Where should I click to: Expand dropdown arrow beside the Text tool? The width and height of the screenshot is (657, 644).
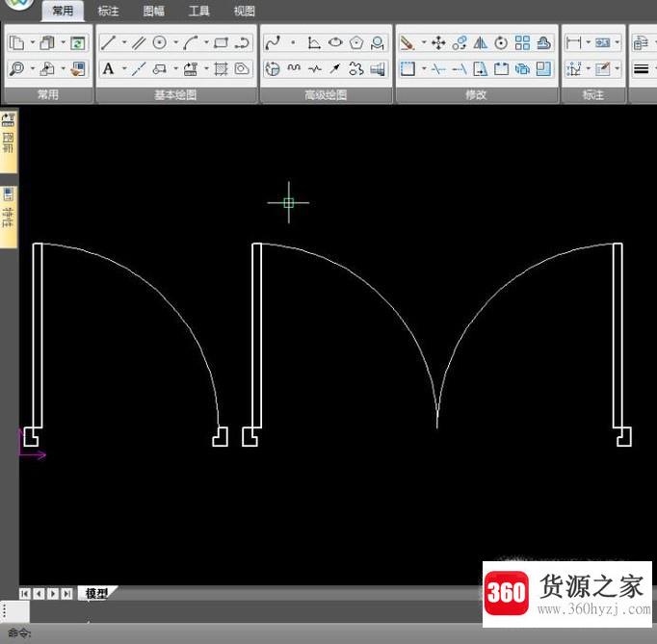(x=124, y=68)
